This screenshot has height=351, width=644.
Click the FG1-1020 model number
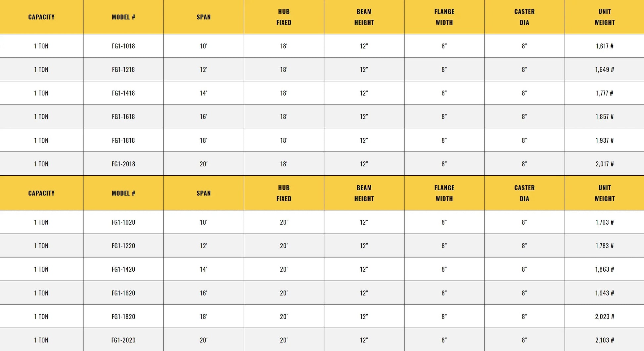(x=123, y=222)
